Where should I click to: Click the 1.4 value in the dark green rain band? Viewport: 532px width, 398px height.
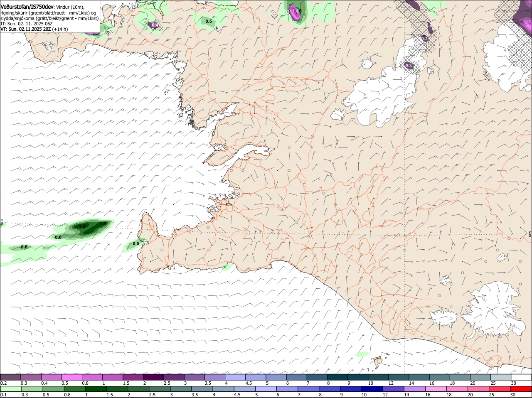(103, 224)
